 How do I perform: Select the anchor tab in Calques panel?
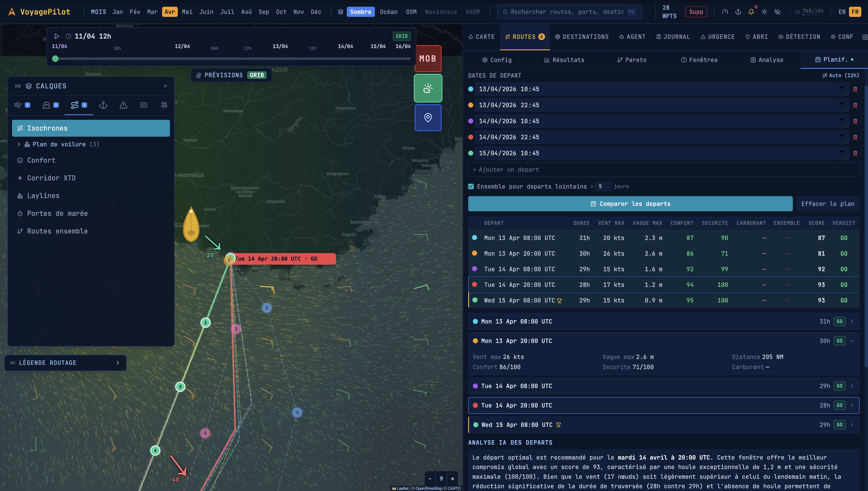coord(103,105)
